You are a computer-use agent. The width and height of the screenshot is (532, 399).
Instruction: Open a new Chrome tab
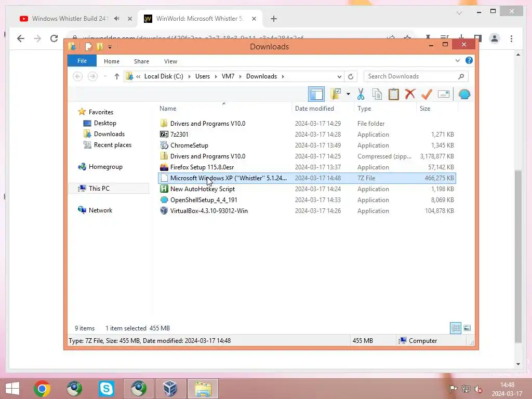point(274,19)
